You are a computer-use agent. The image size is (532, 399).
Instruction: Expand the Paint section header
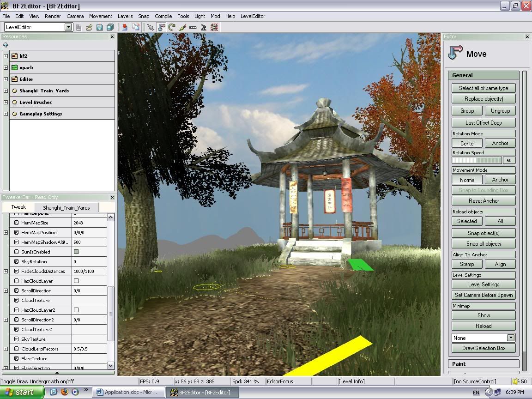point(484,364)
